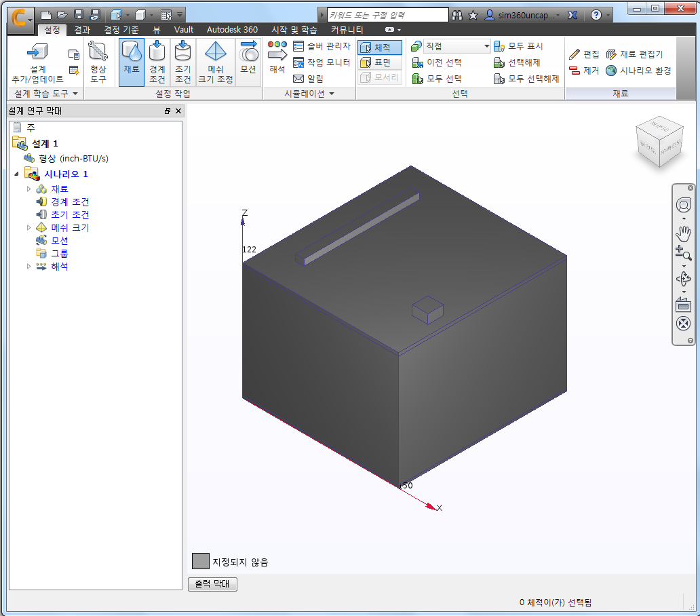700x616 pixels.
Task: Switch to the 설정 ribbon tab
Action: 52,30
